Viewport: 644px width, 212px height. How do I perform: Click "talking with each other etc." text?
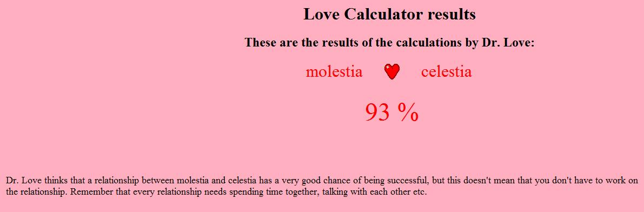375,192
